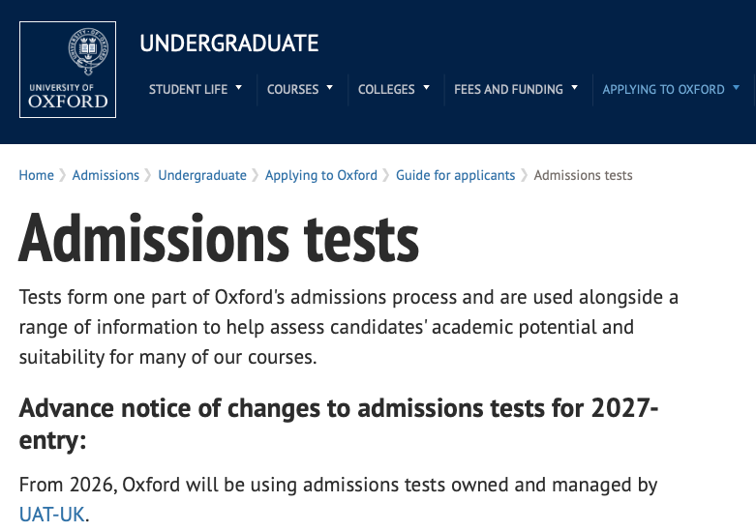Open the Student Life menu
This screenshot has height=532, width=756.
(189, 89)
